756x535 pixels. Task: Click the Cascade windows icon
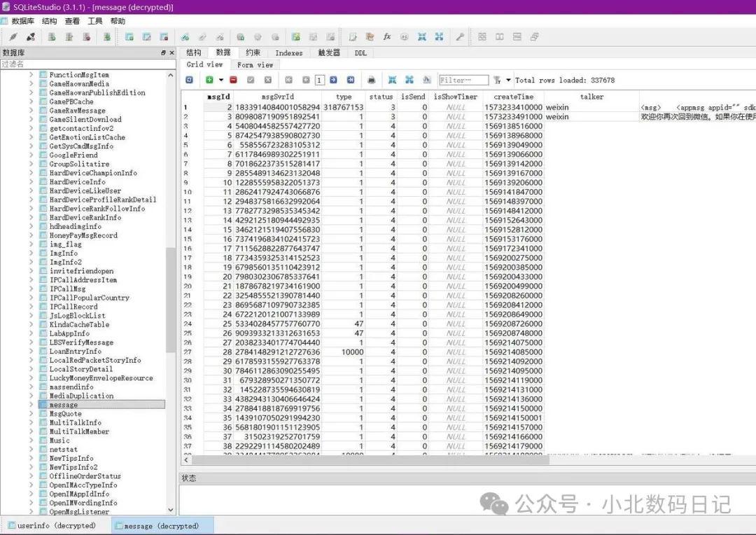[534, 36]
